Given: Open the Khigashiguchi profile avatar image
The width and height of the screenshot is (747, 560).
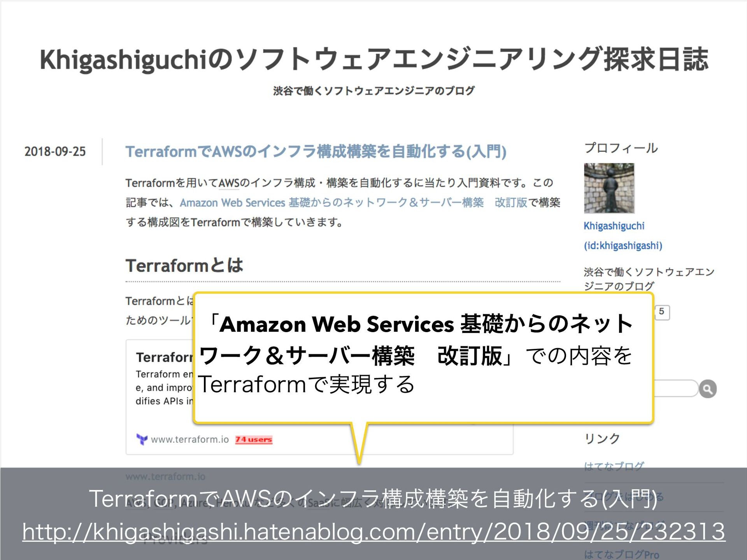Looking at the screenshot, I should tap(609, 188).
